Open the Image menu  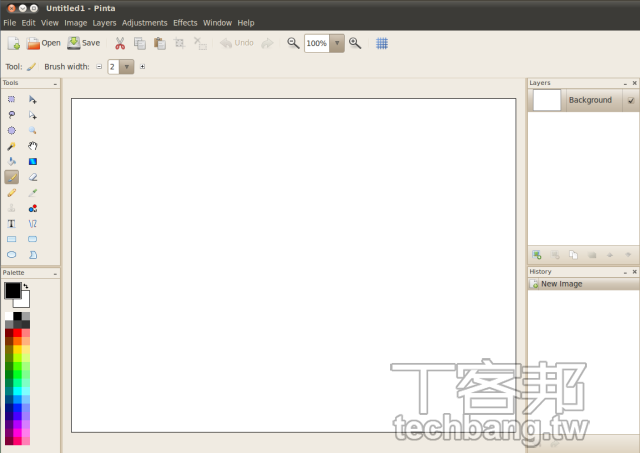(x=76, y=23)
